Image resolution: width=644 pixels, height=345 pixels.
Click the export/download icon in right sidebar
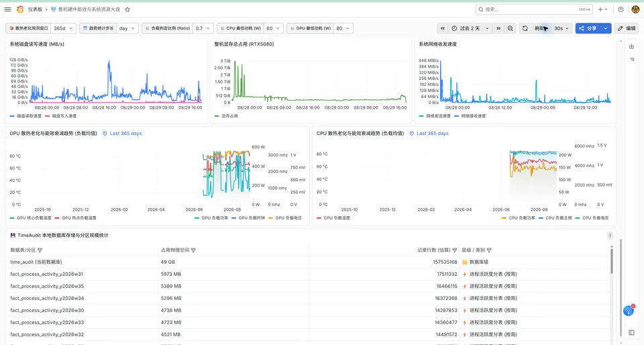[x=632, y=46]
